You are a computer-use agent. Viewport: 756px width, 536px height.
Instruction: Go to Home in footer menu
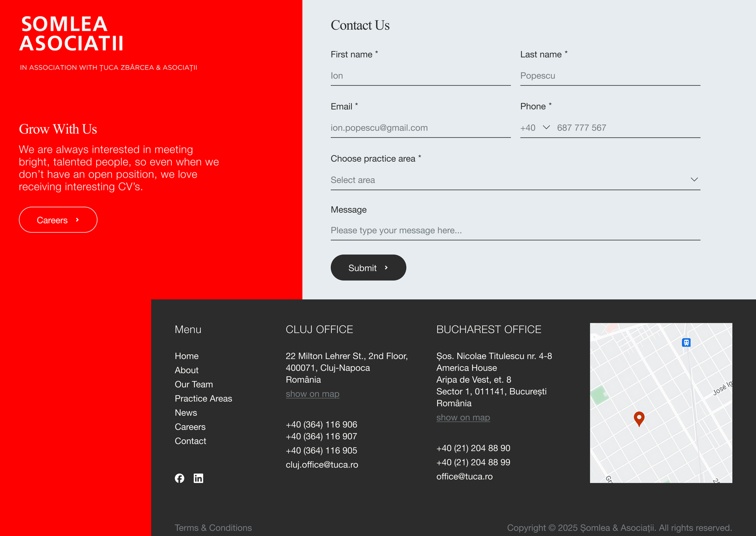[187, 356]
